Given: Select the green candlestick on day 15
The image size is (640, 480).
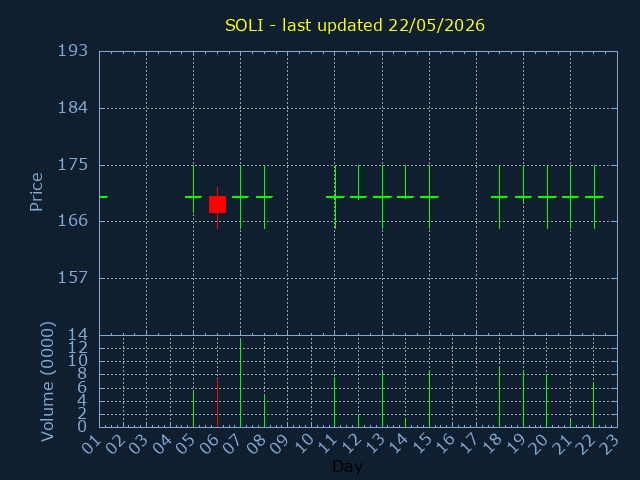Looking at the screenshot, I should coord(429,197).
